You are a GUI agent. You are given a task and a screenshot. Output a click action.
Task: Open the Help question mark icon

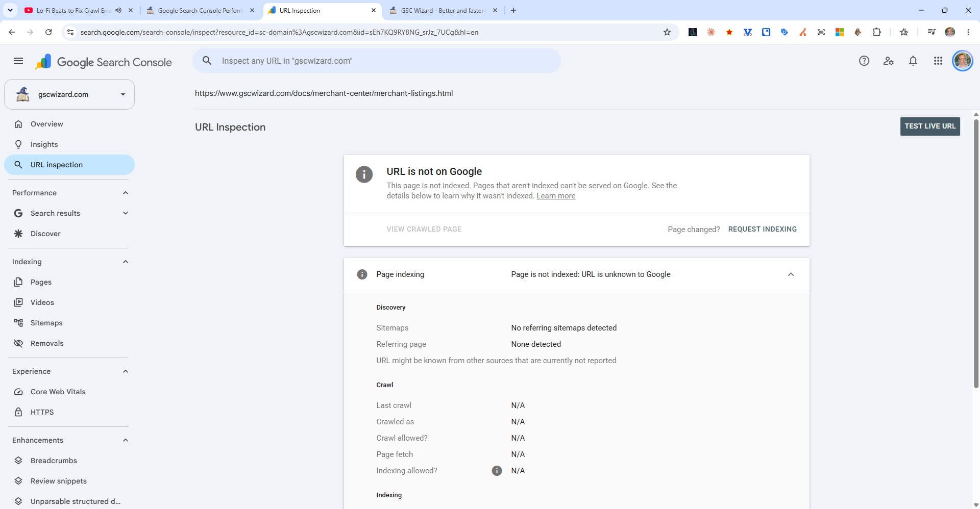864,61
